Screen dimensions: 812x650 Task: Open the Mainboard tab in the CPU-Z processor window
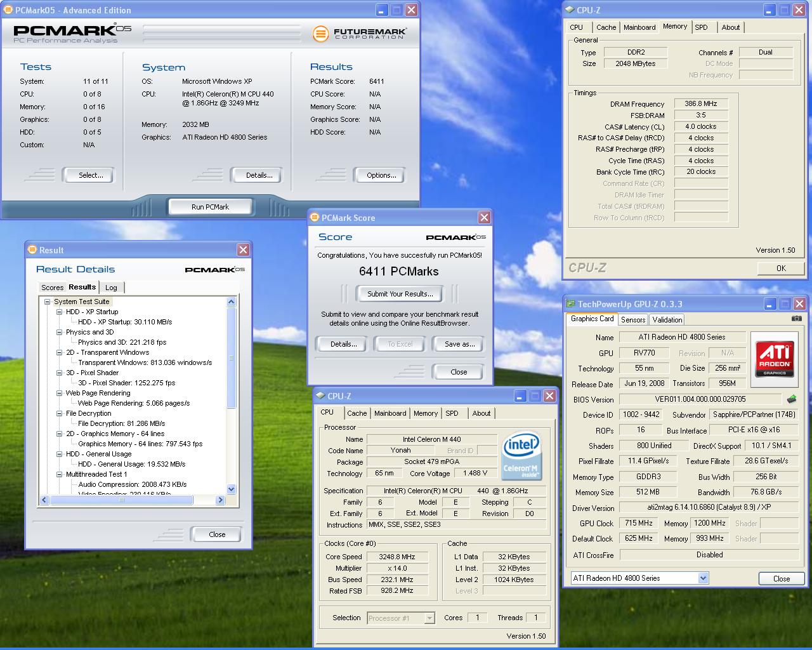click(390, 413)
